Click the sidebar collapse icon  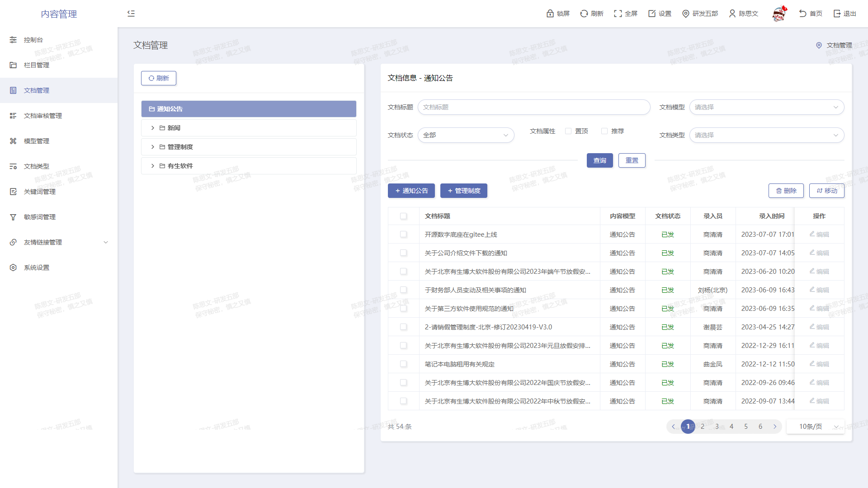131,14
